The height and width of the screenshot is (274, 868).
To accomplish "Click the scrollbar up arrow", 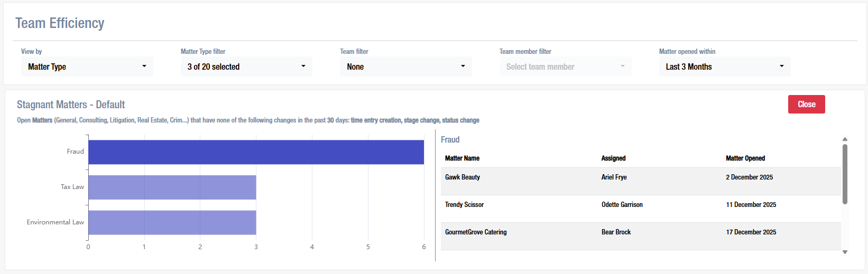I will (845, 139).
